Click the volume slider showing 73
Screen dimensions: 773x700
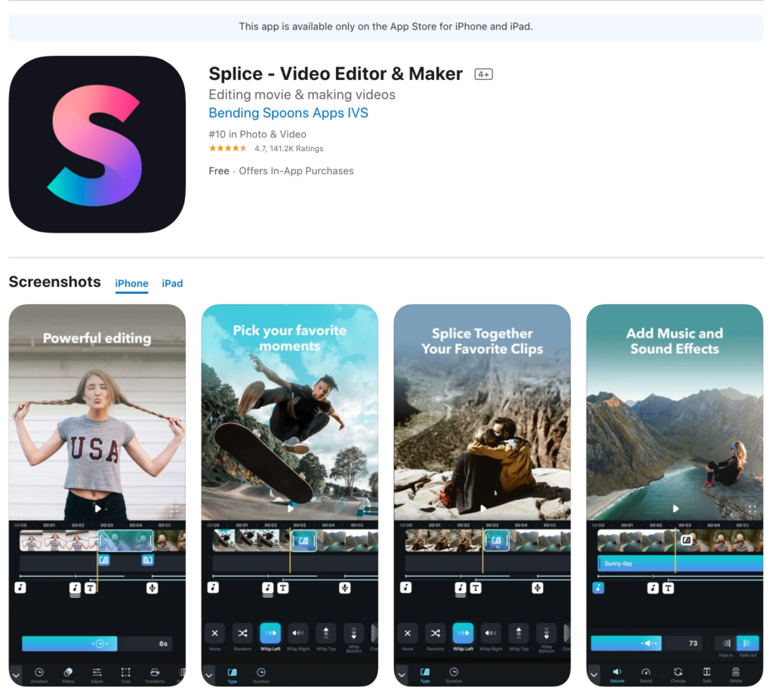[647, 643]
